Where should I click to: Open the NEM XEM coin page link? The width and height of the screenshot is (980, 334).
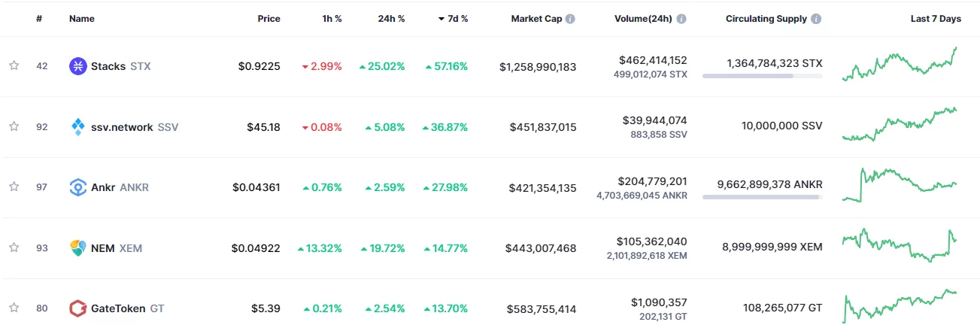click(x=115, y=247)
